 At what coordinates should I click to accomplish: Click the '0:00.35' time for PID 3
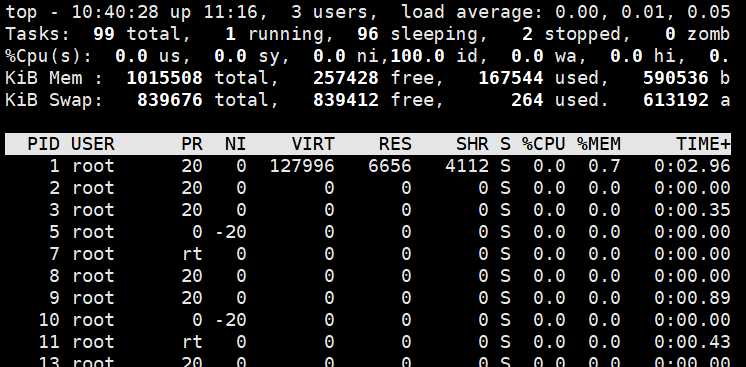(692, 209)
